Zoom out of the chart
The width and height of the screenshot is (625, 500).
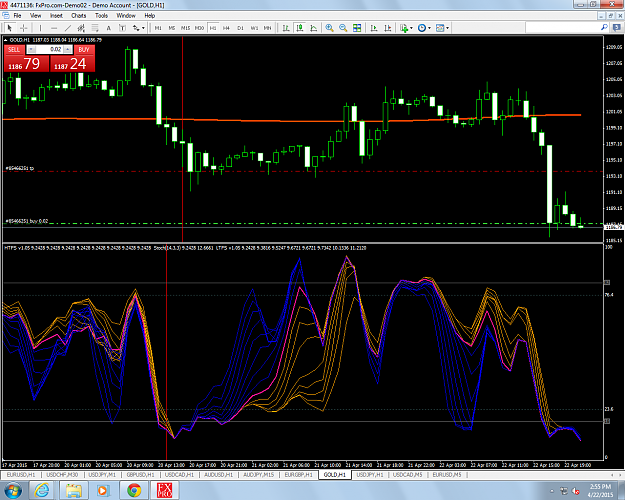(343, 28)
